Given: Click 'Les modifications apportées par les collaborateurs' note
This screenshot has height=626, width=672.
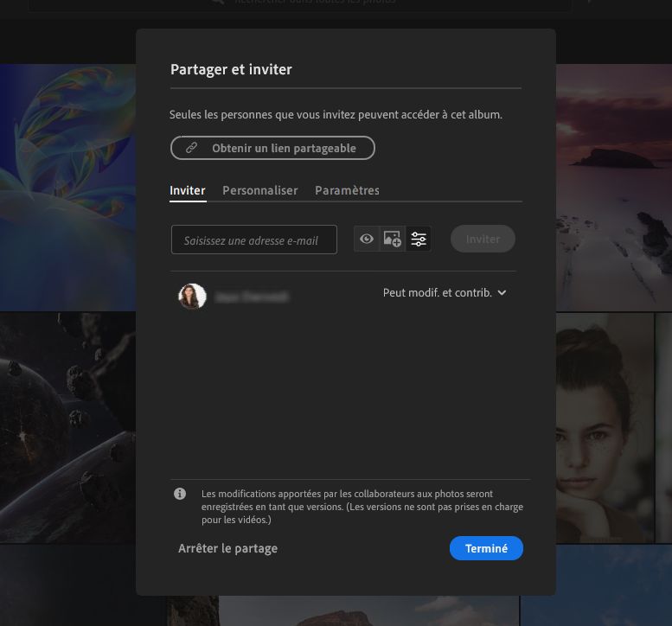Looking at the screenshot, I should pos(362,507).
